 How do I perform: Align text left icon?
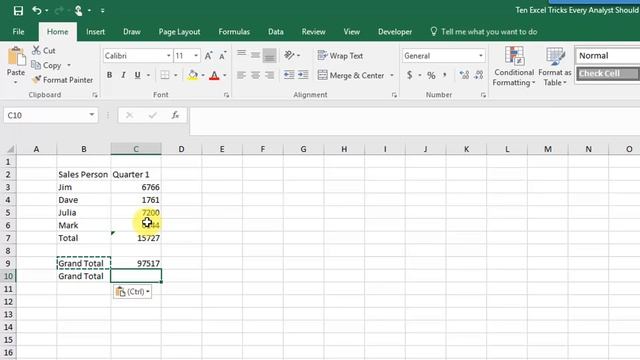(x=242, y=75)
